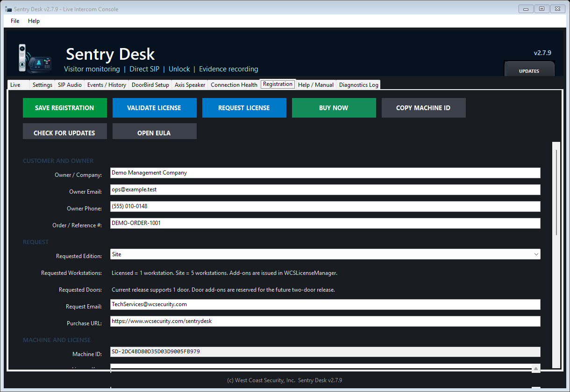Open the SIP Audio tab
Screen dimensions: 570x392
click(x=70, y=85)
